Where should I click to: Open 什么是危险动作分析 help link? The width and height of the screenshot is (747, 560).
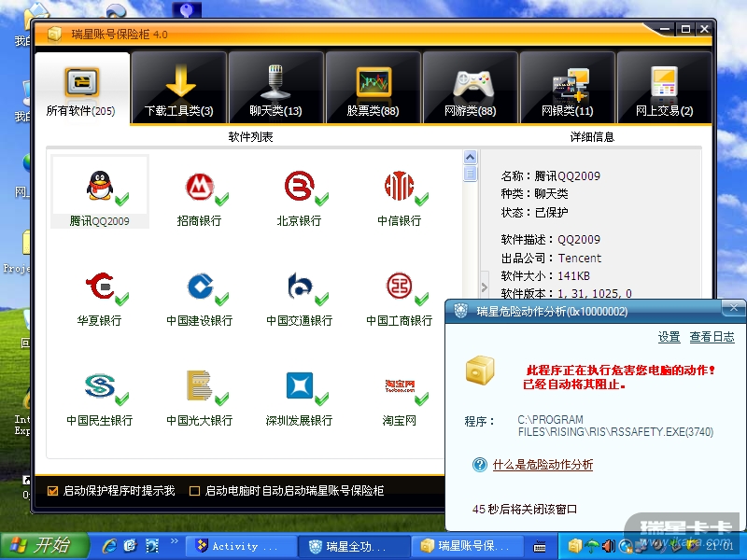[543, 465]
